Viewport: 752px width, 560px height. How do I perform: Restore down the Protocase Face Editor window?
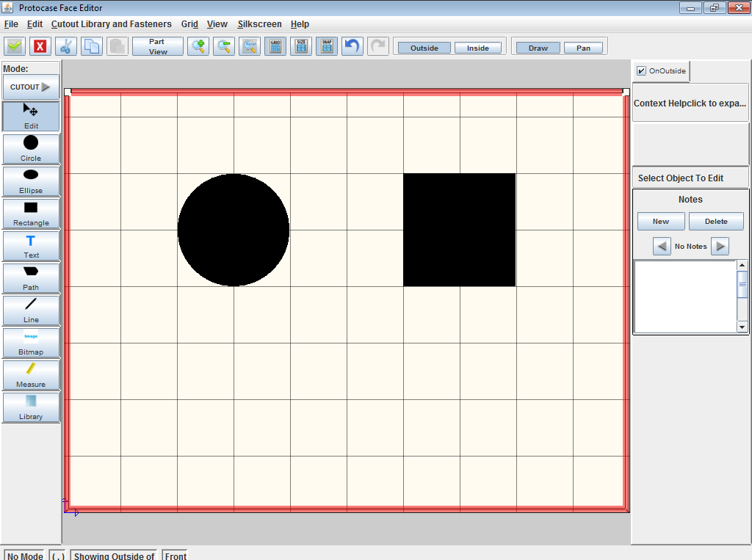[715, 7]
